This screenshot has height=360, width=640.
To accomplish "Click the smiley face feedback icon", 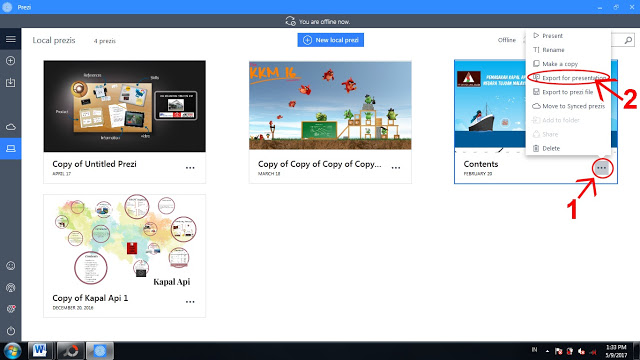I will [11, 266].
